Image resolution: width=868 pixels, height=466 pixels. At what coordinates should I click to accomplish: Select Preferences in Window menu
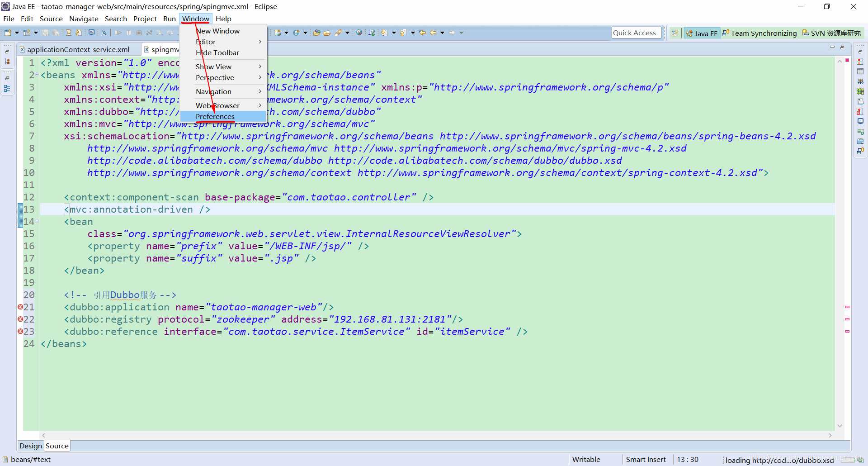(223, 116)
